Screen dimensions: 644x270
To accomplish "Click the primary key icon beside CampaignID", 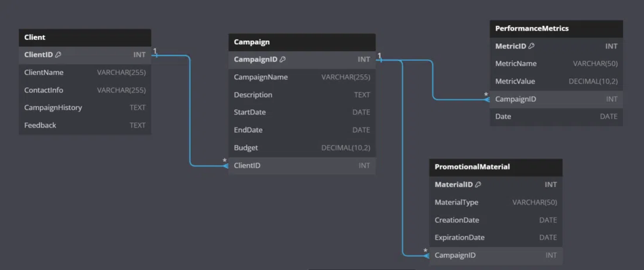I will [x=283, y=60].
